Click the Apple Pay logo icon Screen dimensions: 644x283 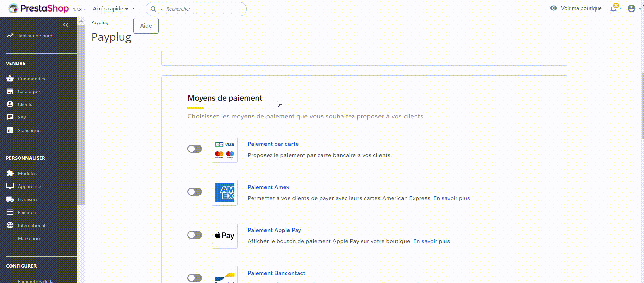coord(225,236)
